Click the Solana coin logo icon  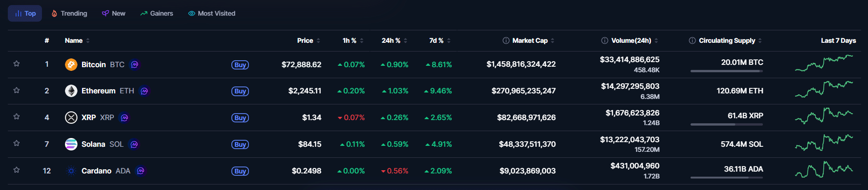coord(71,144)
